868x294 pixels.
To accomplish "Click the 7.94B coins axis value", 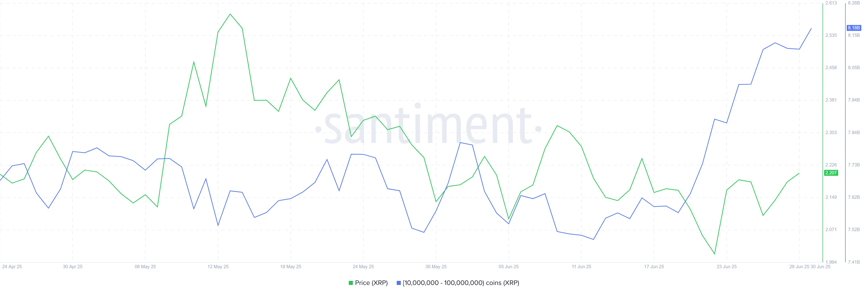I will click(x=854, y=100).
